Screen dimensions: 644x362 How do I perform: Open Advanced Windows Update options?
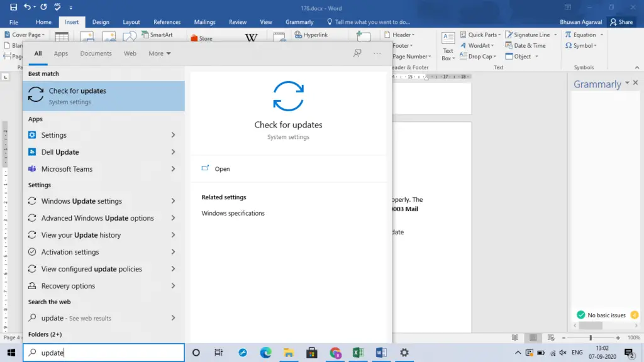point(104,218)
